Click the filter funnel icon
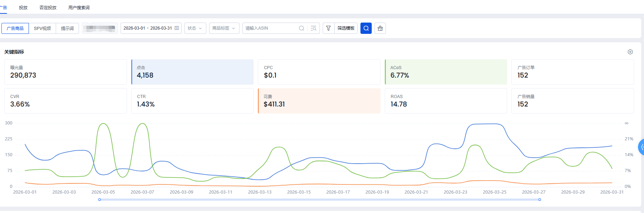The height and width of the screenshot is (213, 644). click(x=328, y=28)
